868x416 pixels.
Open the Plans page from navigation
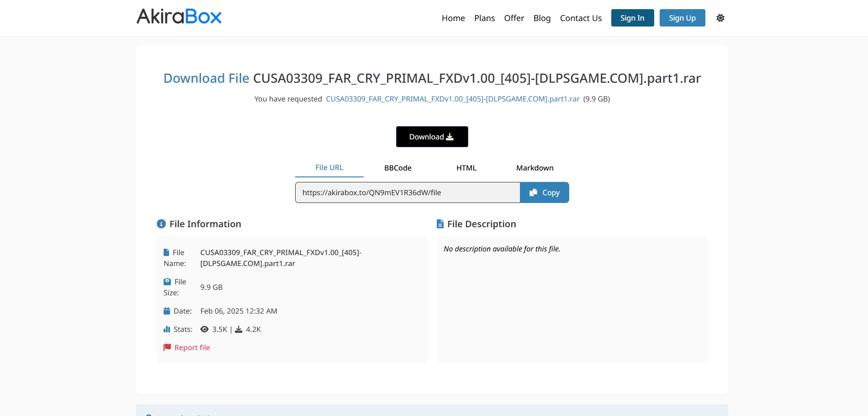tap(484, 18)
